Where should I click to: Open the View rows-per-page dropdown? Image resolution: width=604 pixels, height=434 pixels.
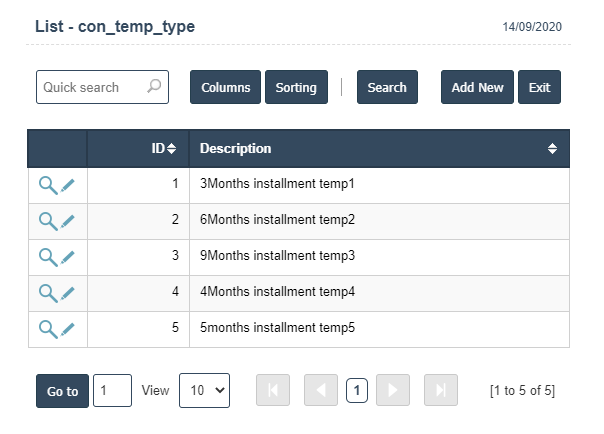tap(204, 391)
